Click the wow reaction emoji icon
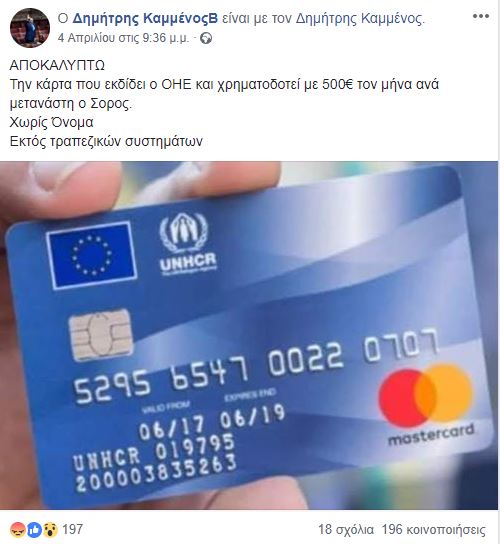 click(51, 529)
